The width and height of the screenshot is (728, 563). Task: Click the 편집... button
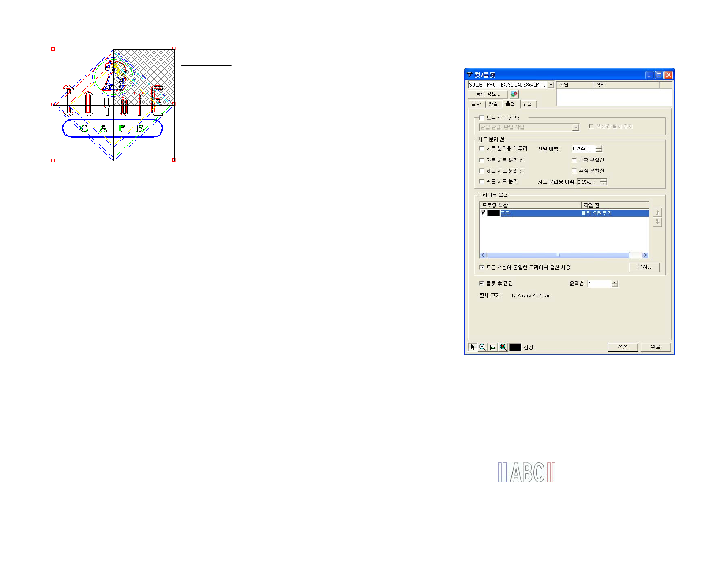pyautogui.click(x=644, y=267)
